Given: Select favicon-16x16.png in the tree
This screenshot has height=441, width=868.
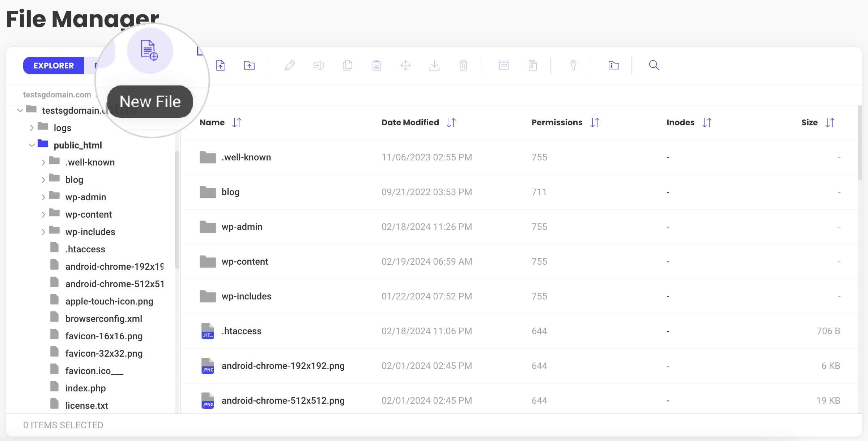Looking at the screenshot, I should click(104, 336).
